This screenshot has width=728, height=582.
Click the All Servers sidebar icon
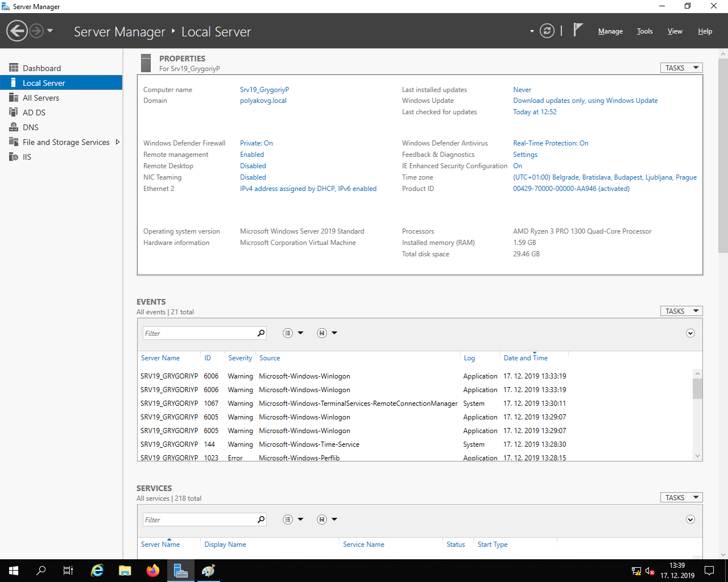[14, 98]
